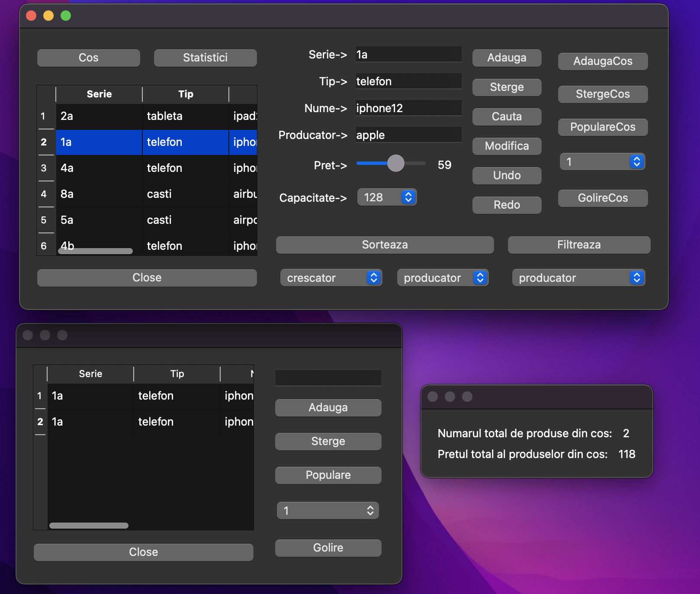Adjust the Pret slider handle

[x=395, y=164]
